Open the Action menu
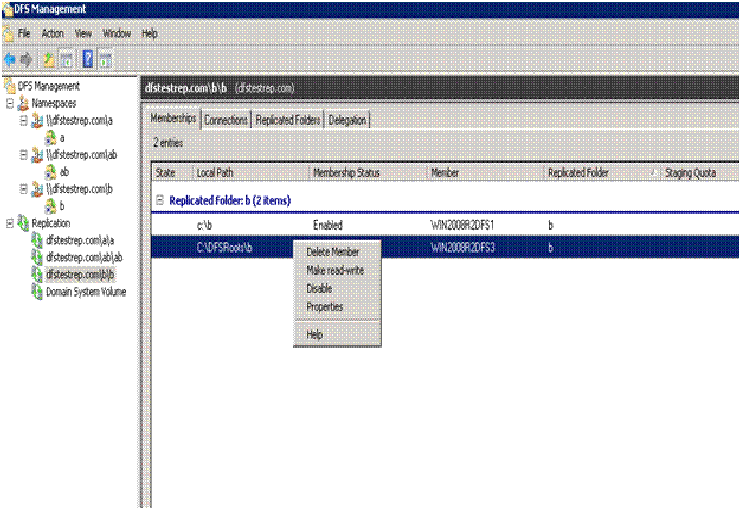739x508 pixels. coord(52,33)
